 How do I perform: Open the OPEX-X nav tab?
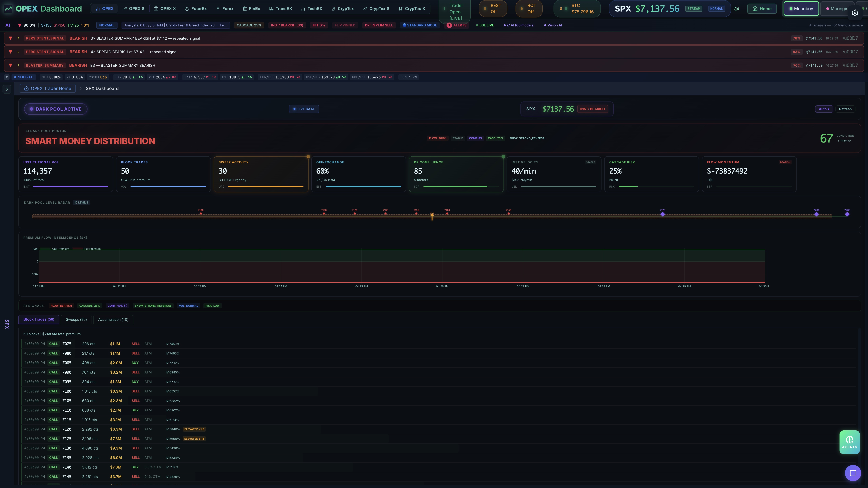point(165,9)
